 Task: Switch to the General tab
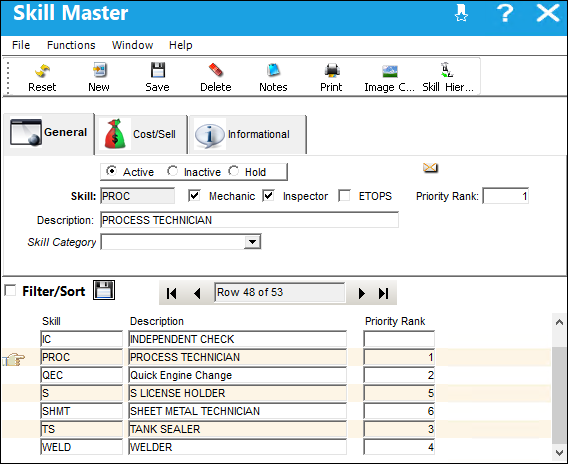tap(49, 133)
